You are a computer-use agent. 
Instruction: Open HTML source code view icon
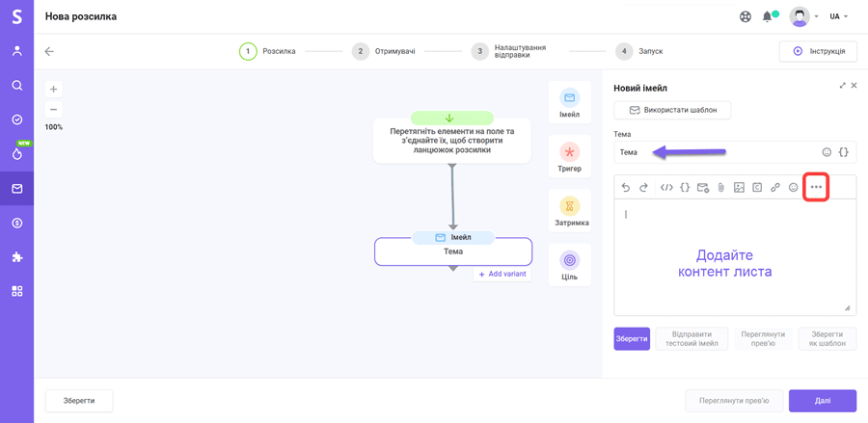(666, 188)
